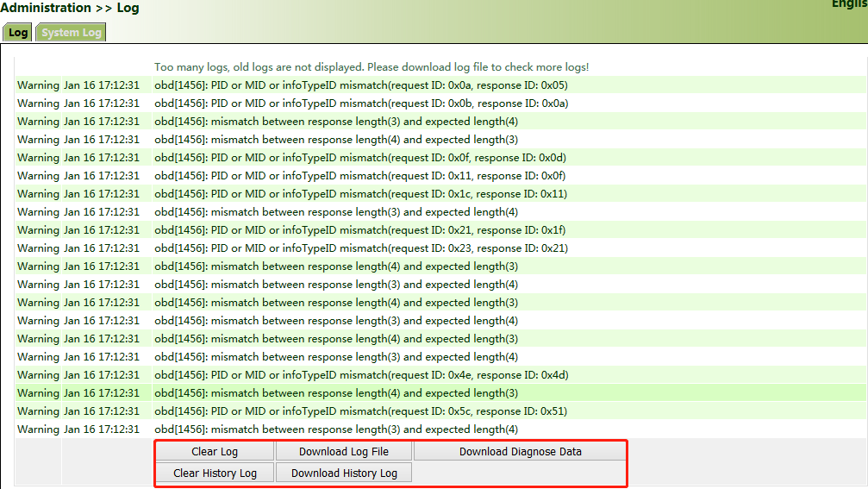Click the Administration >> Log page heading
This screenshot has width=868, height=489.
tap(70, 8)
